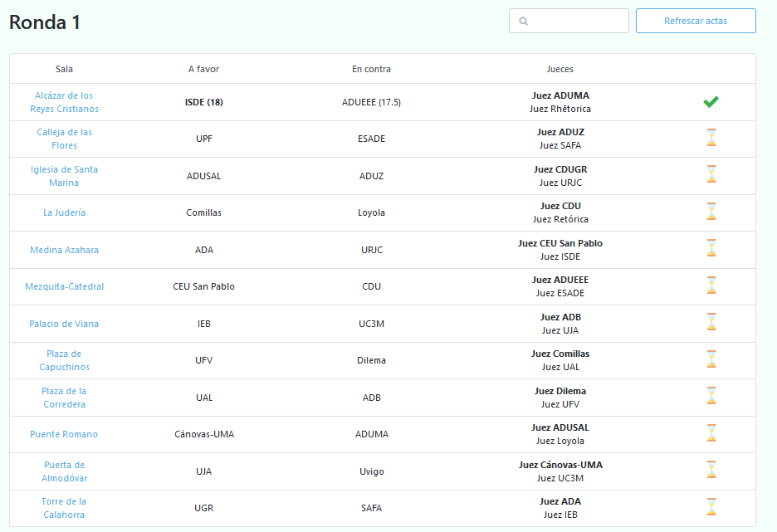Image resolution: width=777 pixels, height=532 pixels.
Task: Click the ISDE (18) cell
Action: click(x=203, y=102)
